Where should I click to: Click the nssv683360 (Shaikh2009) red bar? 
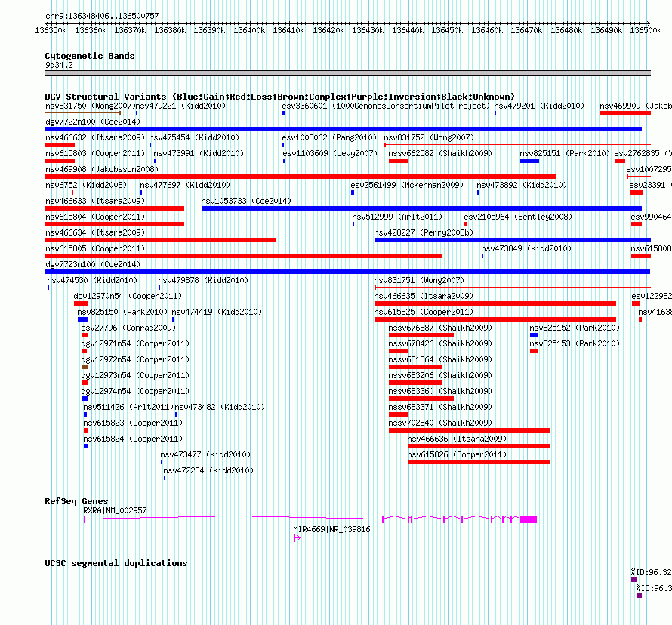click(421, 399)
